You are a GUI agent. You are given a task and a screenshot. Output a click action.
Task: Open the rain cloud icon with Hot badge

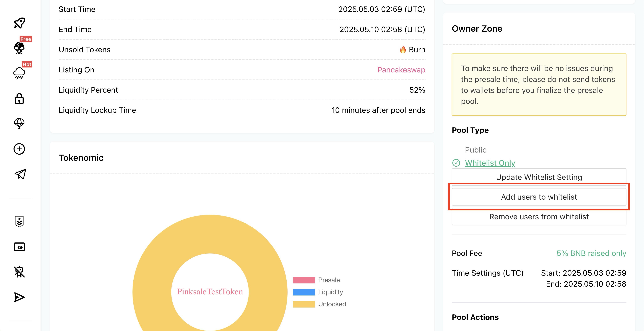coord(19,73)
